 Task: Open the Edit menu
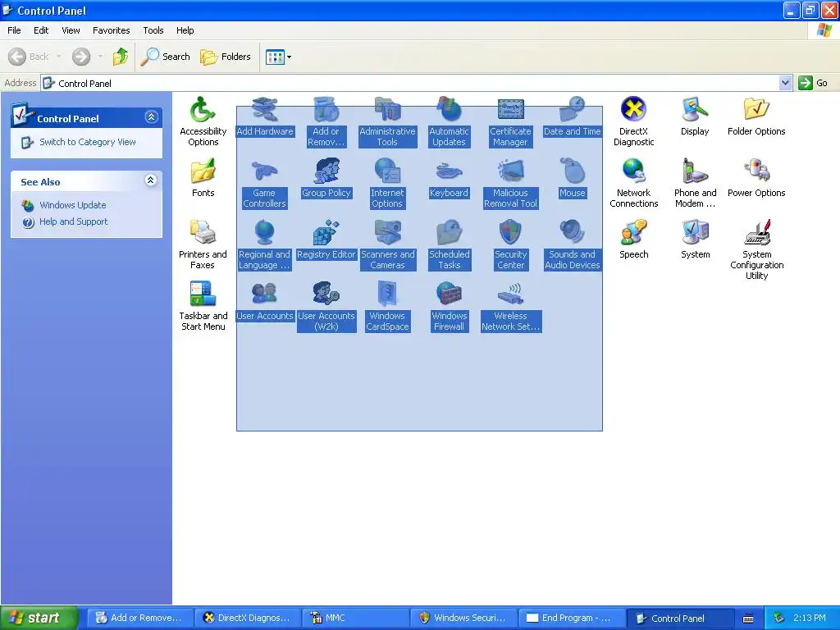coord(41,30)
